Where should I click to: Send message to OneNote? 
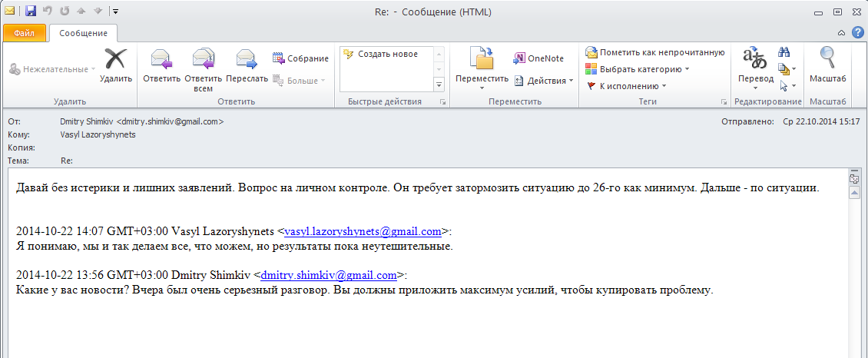point(538,58)
